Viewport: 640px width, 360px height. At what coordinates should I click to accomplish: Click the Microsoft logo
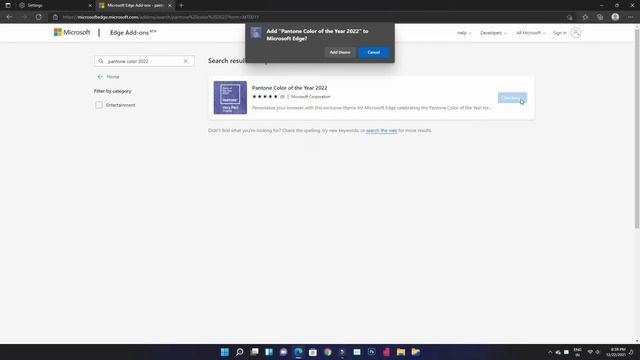pyautogui.click(x=72, y=32)
